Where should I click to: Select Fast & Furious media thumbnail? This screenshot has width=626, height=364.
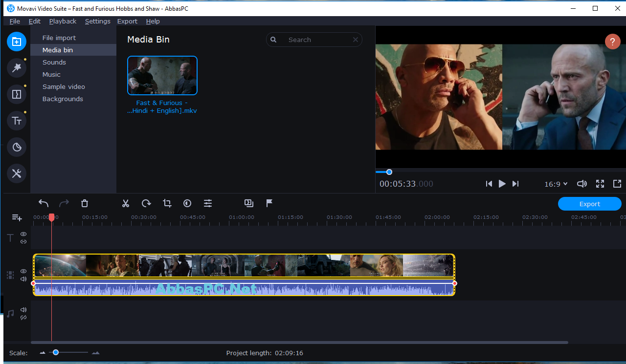coord(162,75)
